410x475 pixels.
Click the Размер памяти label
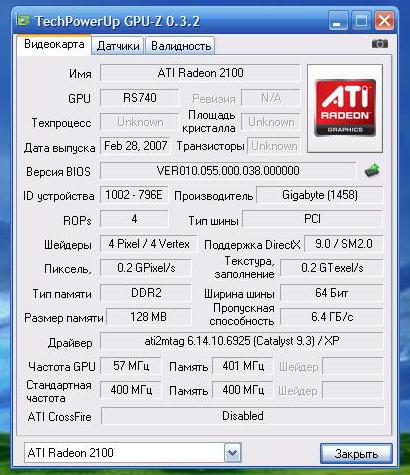pos(64,318)
